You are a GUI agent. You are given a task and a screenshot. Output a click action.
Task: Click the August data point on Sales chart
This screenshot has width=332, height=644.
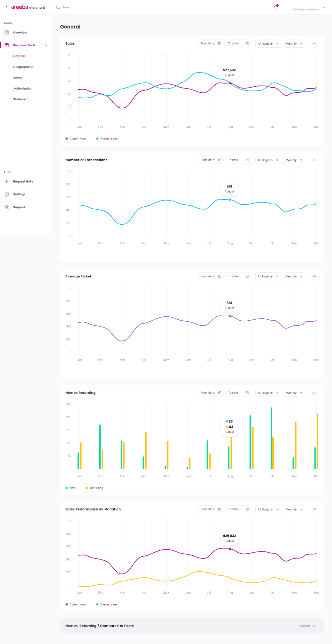pos(230,83)
